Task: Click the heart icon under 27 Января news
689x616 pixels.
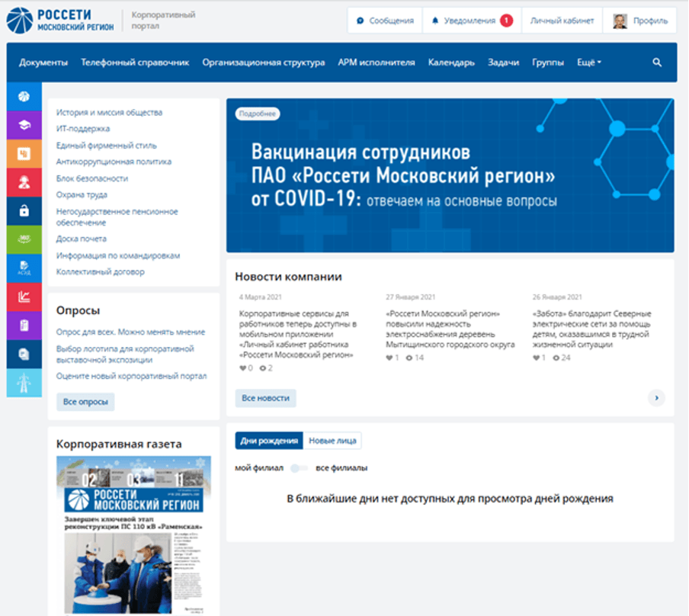Action: [x=389, y=358]
